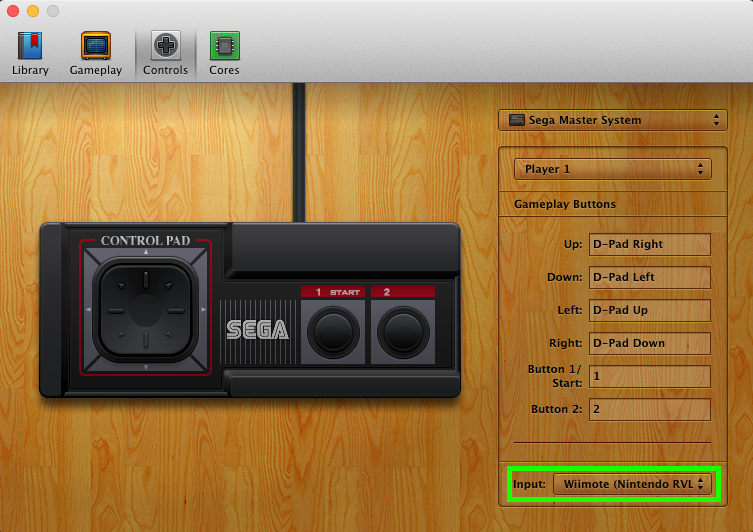Open the Sega Master System dropdown

click(613, 120)
